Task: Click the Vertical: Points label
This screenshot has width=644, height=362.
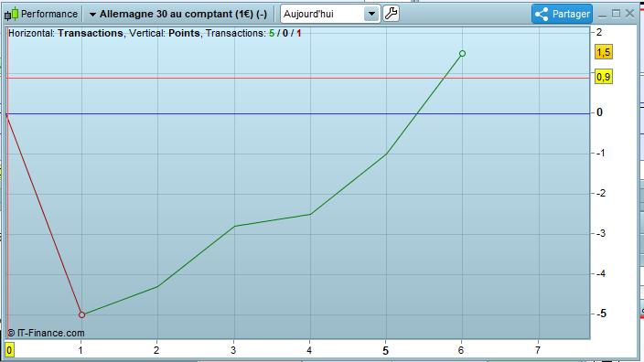Action: (165, 33)
